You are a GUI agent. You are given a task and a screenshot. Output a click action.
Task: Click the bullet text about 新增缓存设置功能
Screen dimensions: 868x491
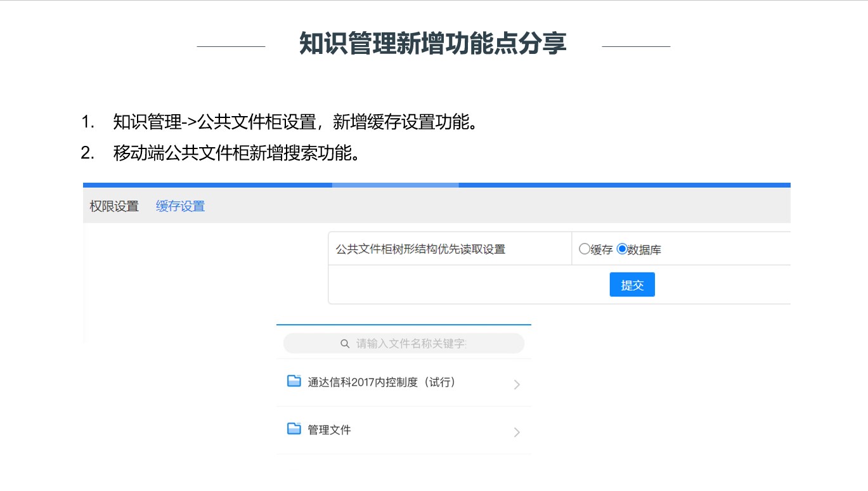295,121
